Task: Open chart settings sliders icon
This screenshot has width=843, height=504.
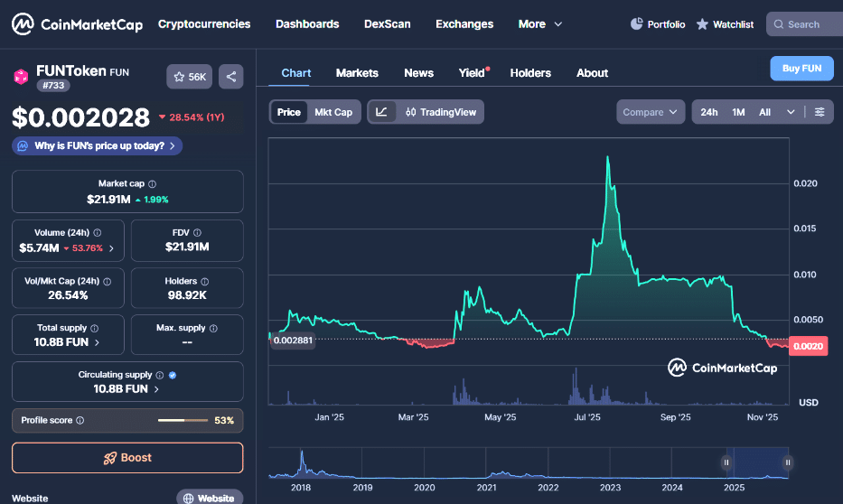Action: (820, 112)
